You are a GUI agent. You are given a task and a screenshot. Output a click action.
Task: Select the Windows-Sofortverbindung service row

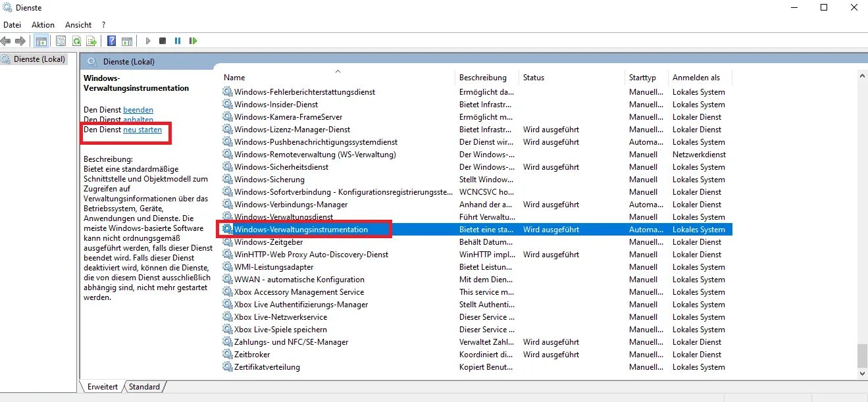pos(477,191)
